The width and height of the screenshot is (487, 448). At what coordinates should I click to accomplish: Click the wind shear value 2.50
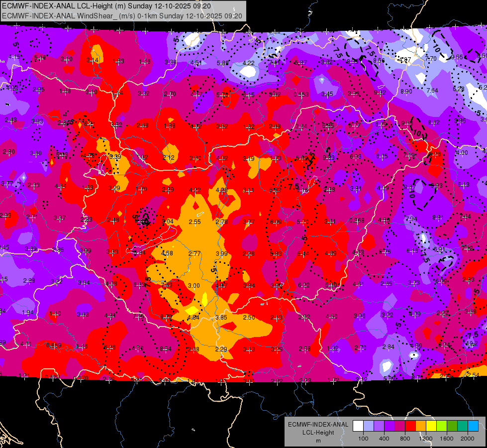249,318
